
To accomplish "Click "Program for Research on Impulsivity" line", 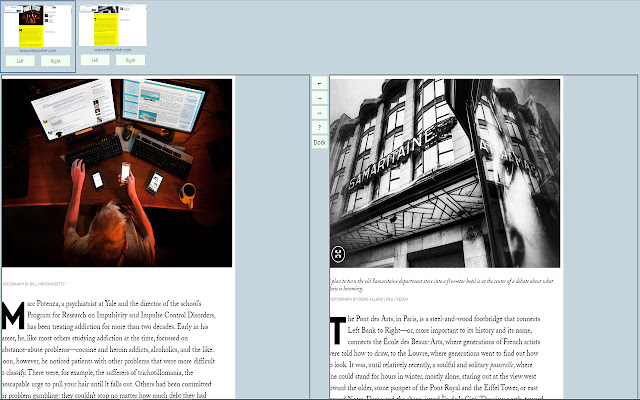I will 122,315.
